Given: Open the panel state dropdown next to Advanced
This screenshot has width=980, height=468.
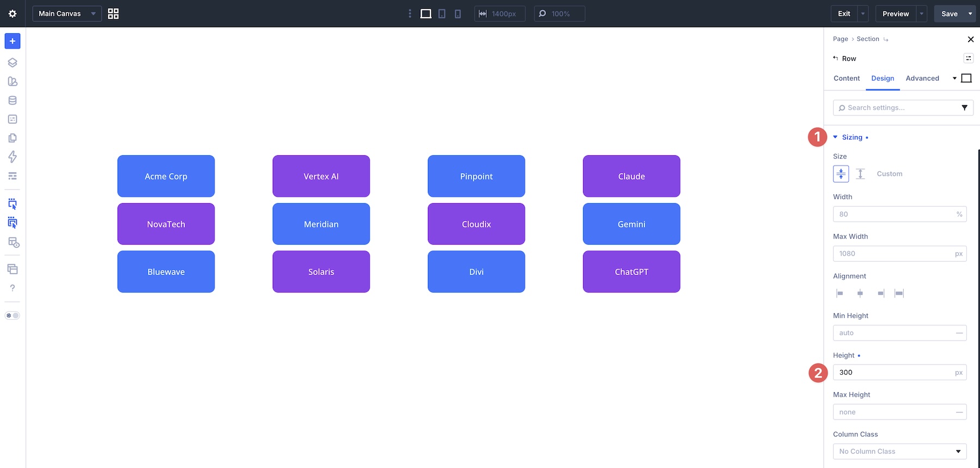Looking at the screenshot, I should [x=954, y=78].
